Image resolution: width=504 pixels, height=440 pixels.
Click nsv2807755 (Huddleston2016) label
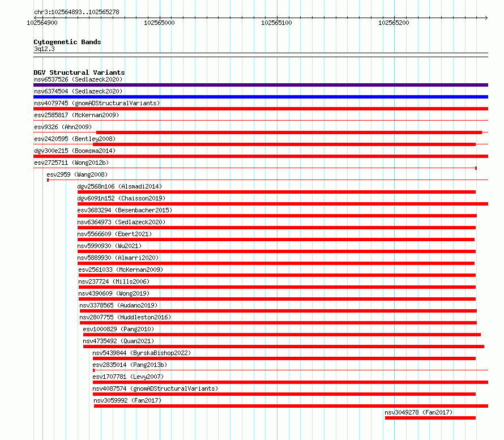pyautogui.click(x=125, y=317)
